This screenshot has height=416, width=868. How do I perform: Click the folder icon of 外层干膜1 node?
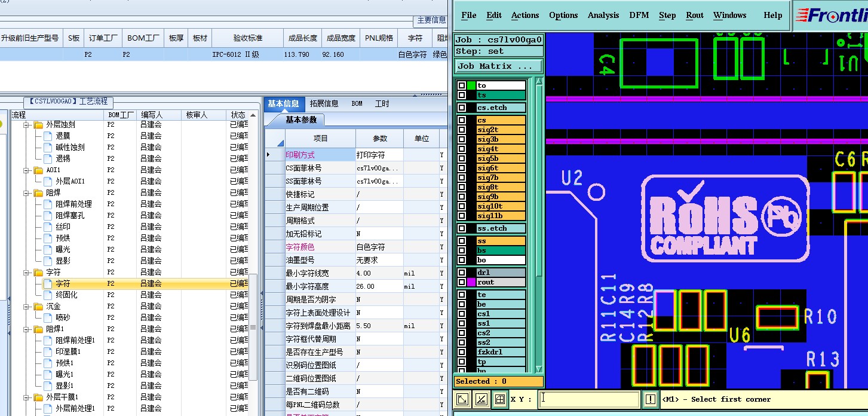[39, 397]
